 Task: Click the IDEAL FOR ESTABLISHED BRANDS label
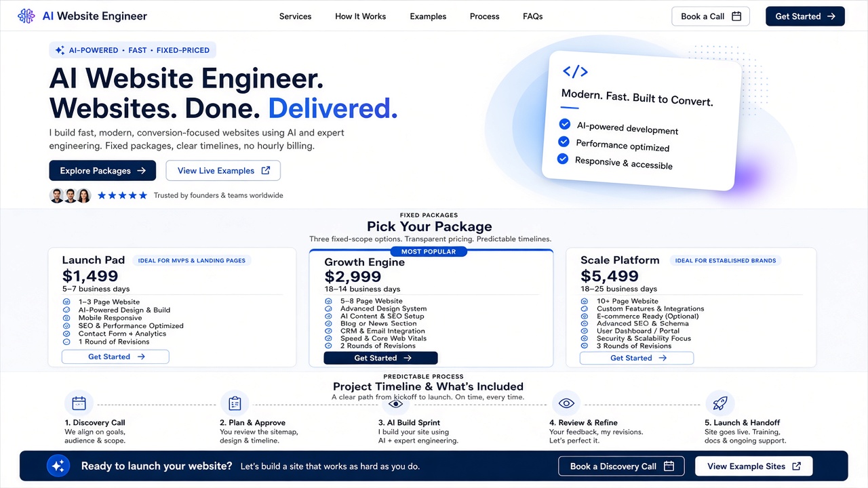[x=726, y=260]
